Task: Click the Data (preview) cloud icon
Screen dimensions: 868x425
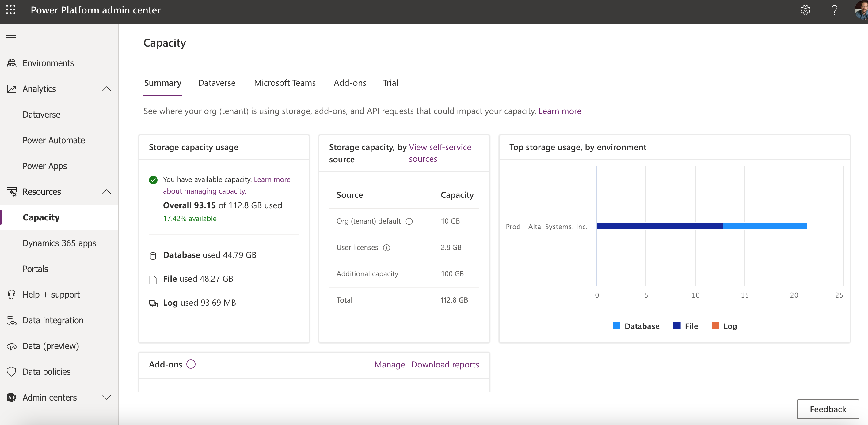Action: tap(12, 346)
